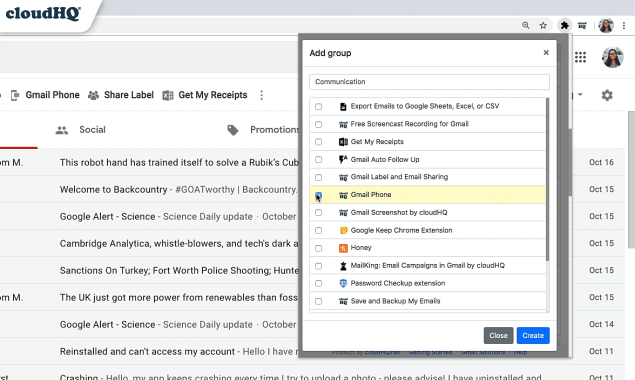Switch to the Promotions tab

tap(263, 130)
